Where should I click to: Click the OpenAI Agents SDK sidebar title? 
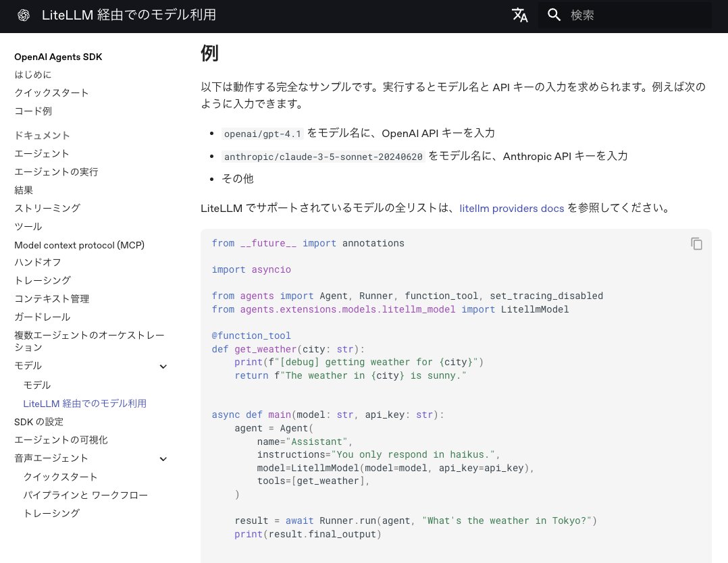pos(58,57)
